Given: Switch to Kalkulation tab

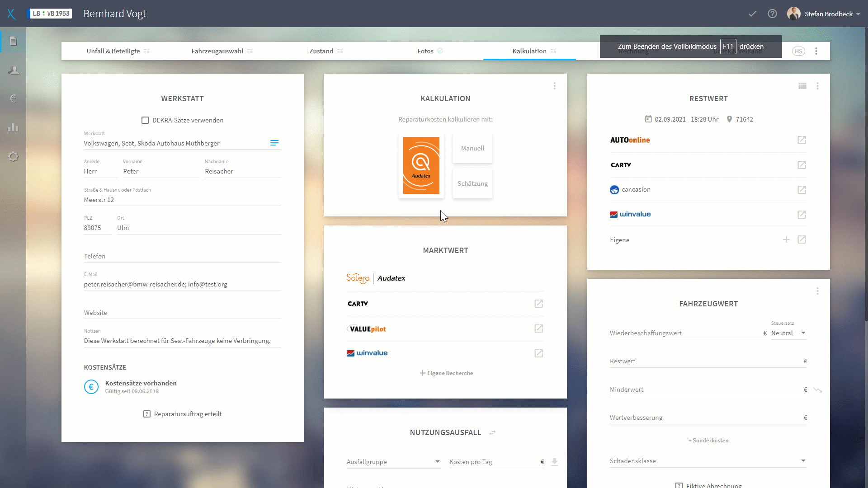Looking at the screenshot, I should click(x=529, y=51).
